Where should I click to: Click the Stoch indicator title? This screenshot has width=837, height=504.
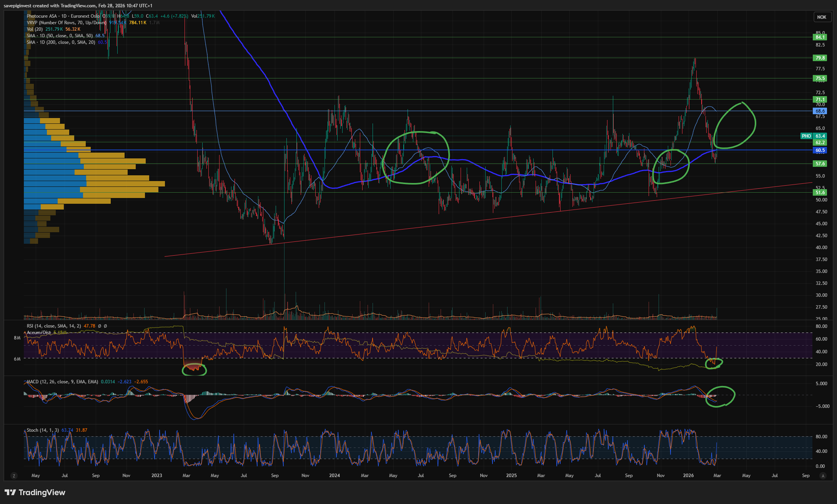click(43, 430)
